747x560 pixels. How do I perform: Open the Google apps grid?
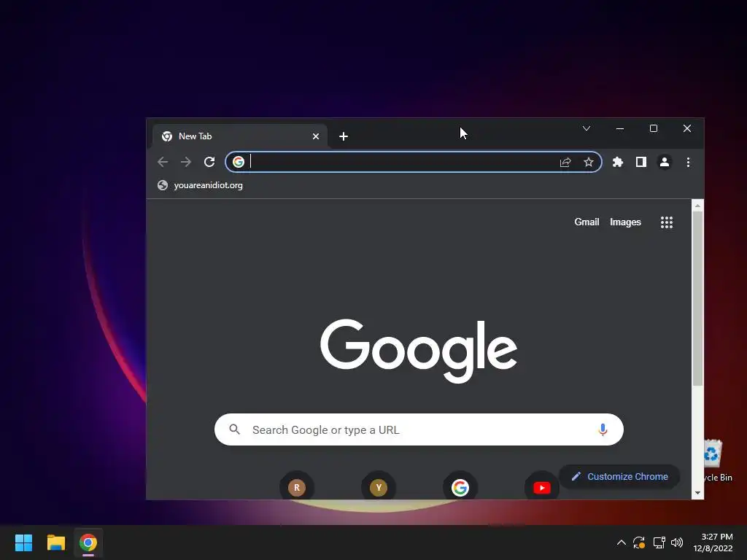pyautogui.click(x=667, y=222)
